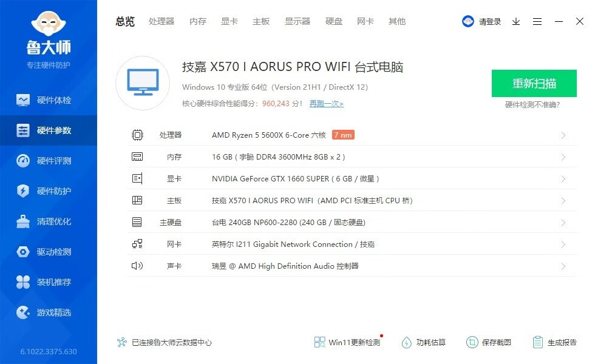Open 硬件防护 shield icon

pos(23,191)
